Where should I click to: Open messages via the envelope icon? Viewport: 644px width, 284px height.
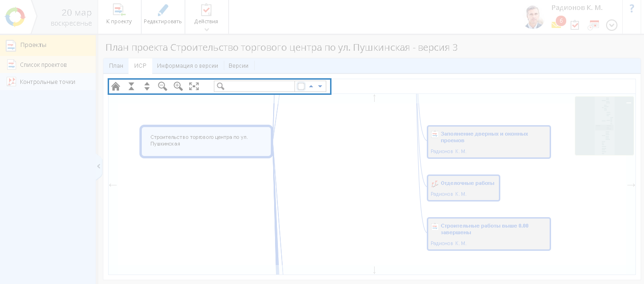(x=556, y=25)
